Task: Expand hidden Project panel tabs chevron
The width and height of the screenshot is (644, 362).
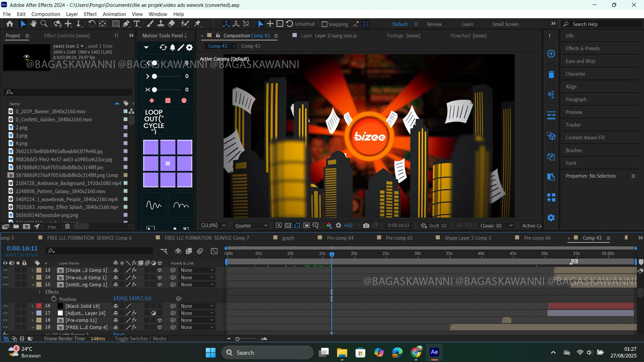Action: [x=131, y=36]
